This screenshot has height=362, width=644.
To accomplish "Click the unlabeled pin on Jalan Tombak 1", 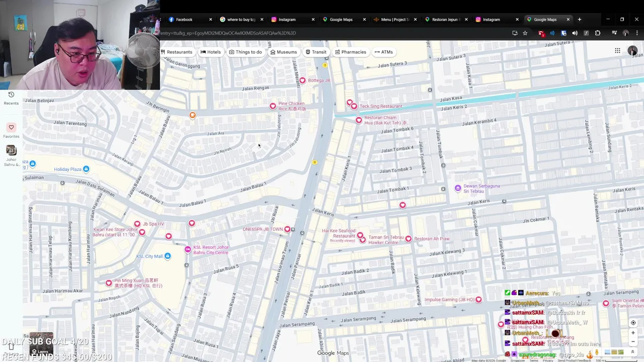I will point(403,205).
